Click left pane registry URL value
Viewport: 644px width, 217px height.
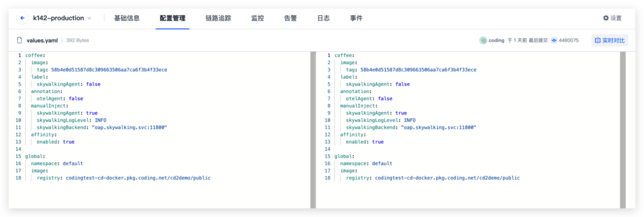point(138,178)
